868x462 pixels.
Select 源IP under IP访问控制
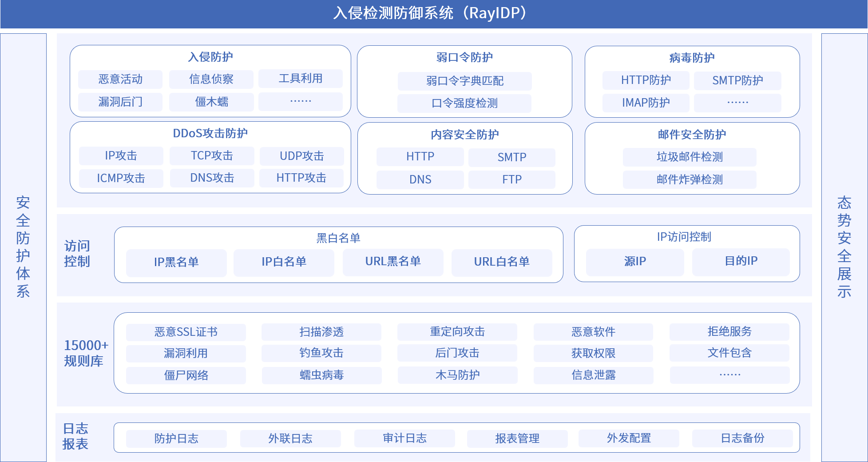click(x=634, y=262)
